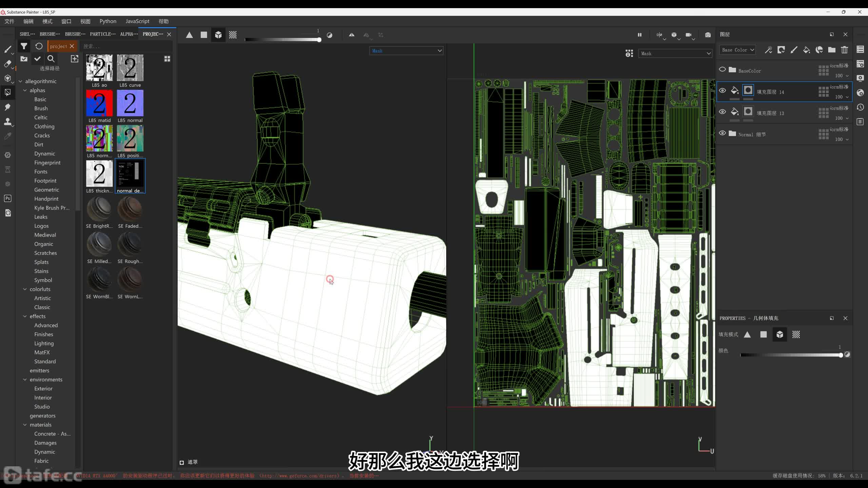Select the mask thumbnail of 填充图层 13

click(x=748, y=111)
